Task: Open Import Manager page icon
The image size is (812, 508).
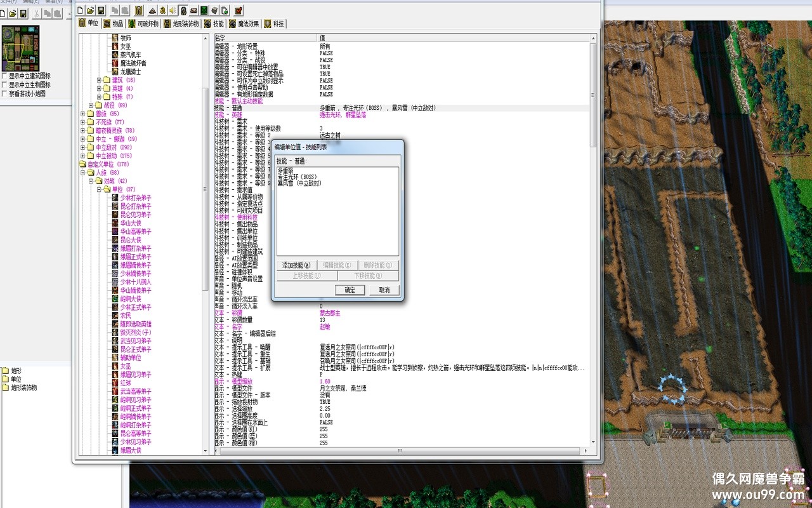Action: click(224, 10)
